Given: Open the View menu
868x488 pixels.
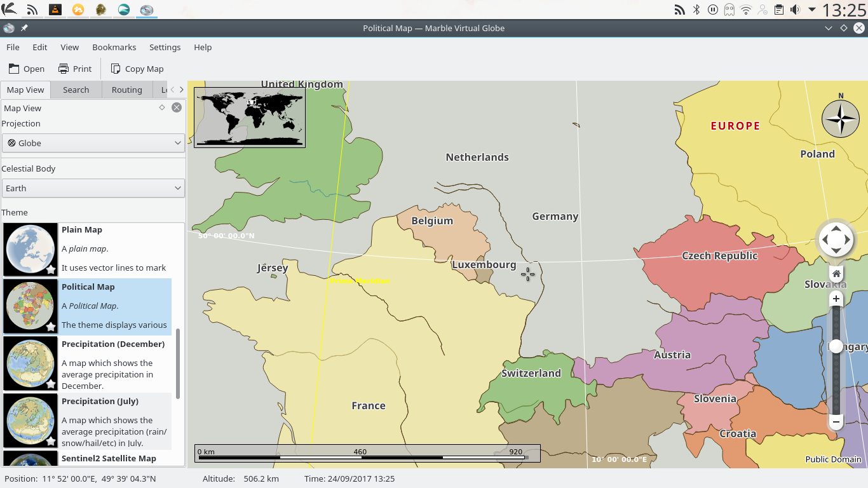Looking at the screenshot, I should click(70, 47).
